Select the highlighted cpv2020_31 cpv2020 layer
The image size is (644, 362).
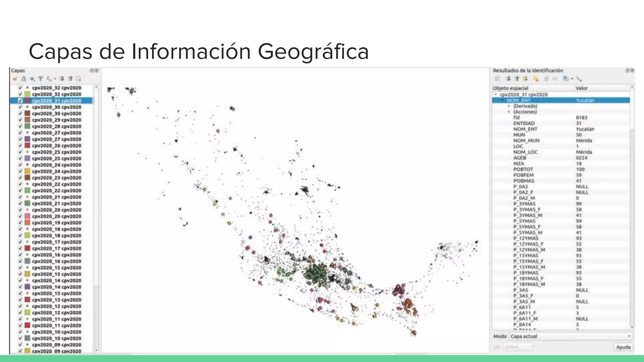(52, 101)
